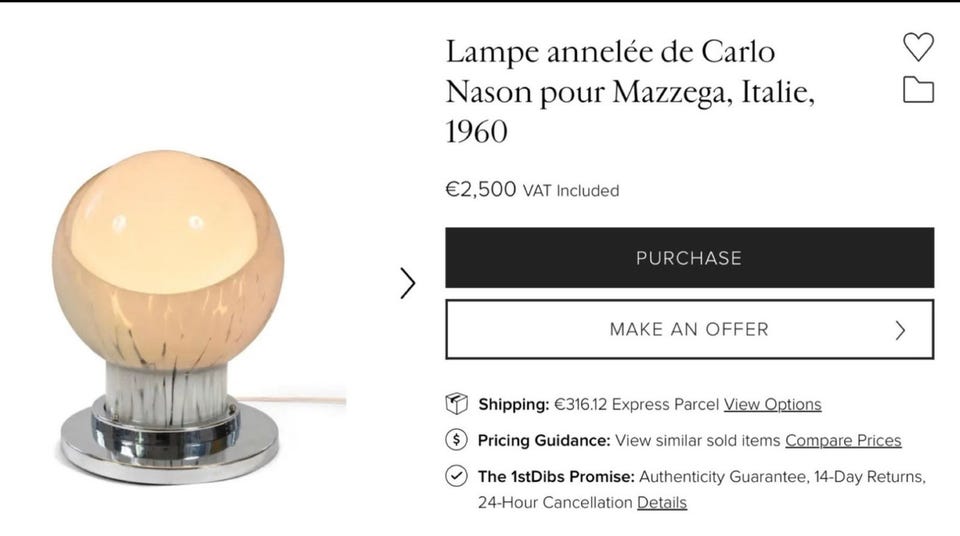Click the MAKE AN OFFER button label
The height and width of the screenshot is (536, 960).
click(x=688, y=329)
